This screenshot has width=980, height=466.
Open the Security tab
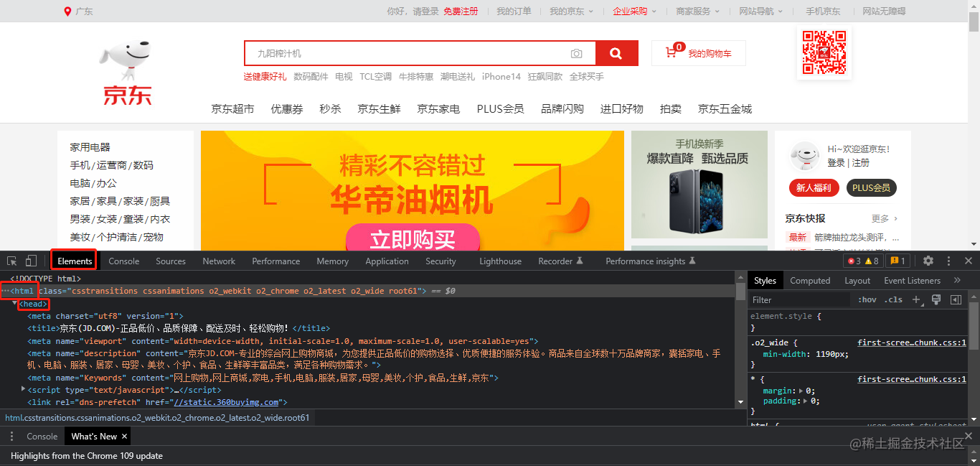(440, 261)
